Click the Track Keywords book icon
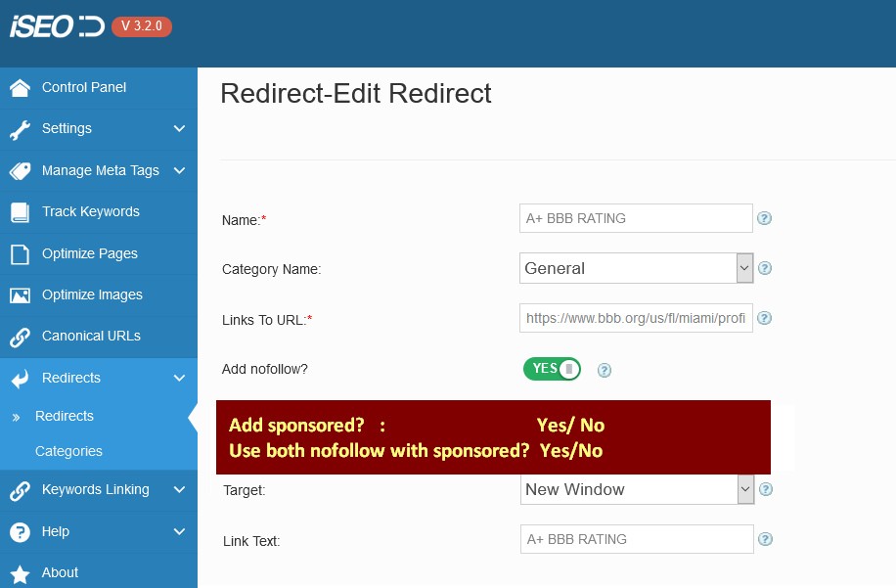Image resolution: width=896 pixels, height=588 pixels. pyautogui.click(x=20, y=212)
